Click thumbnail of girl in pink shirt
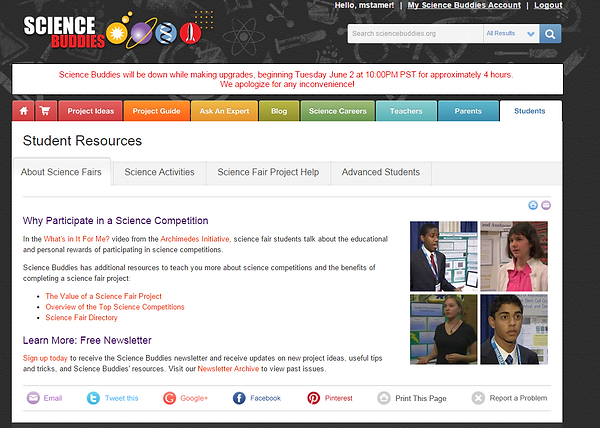This screenshot has height=428, width=600. pyautogui.click(x=514, y=256)
